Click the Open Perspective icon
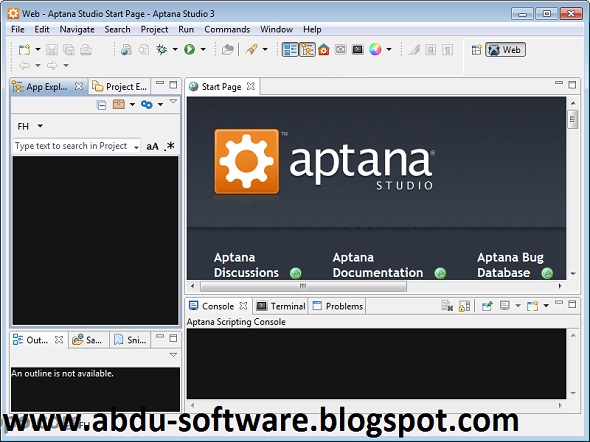Screen dimensions: 590x442 (476, 50)
